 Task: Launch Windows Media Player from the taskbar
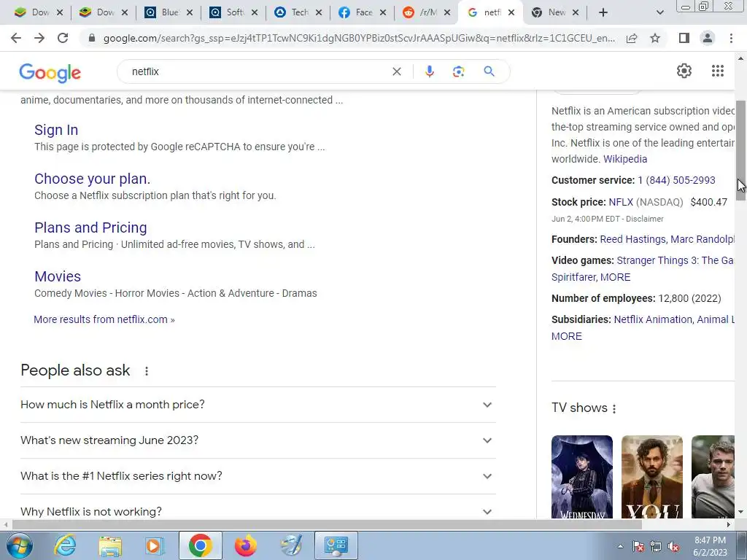(x=154, y=545)
